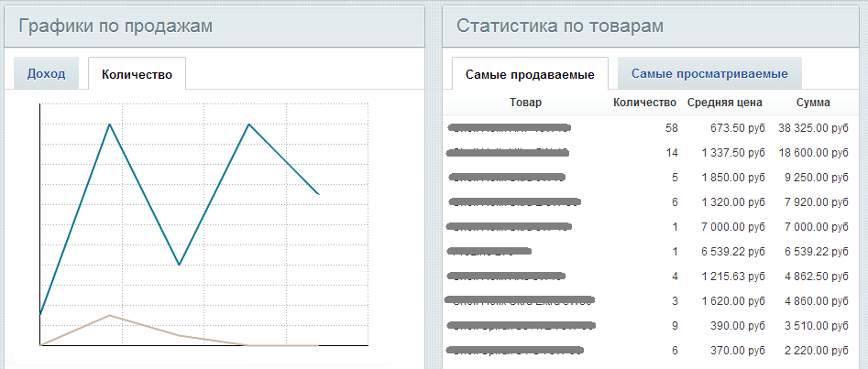
Task: Click the average price 1 850.00 руб
Action: click(x=733, y=178)
